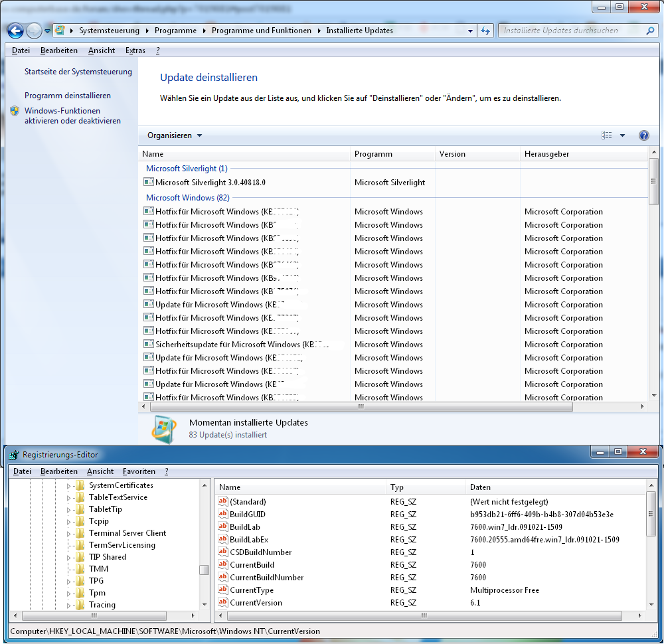The height and width of the screenshot is (644, 664).
Task: Open the Organisieren dropdown button
Action: coord(175,135)
